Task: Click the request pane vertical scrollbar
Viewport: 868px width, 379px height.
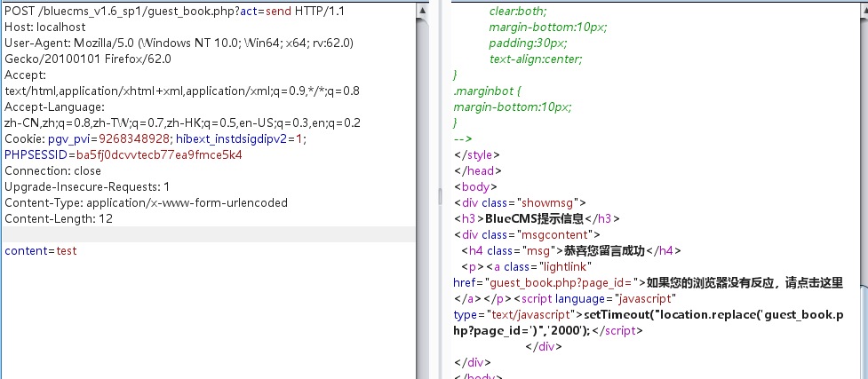Action: 424,190
